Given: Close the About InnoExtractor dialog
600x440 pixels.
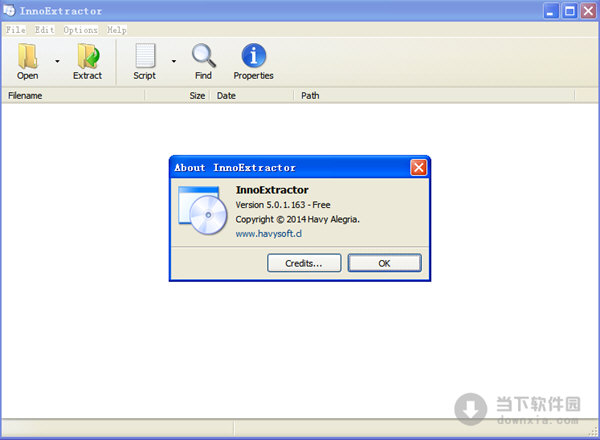Looking at the screenshot, I should (x=419, y=167).
